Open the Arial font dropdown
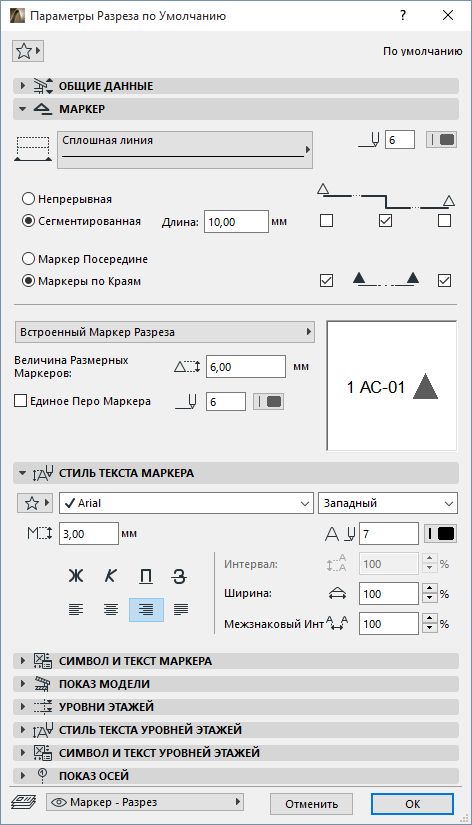 click(186, 503)
